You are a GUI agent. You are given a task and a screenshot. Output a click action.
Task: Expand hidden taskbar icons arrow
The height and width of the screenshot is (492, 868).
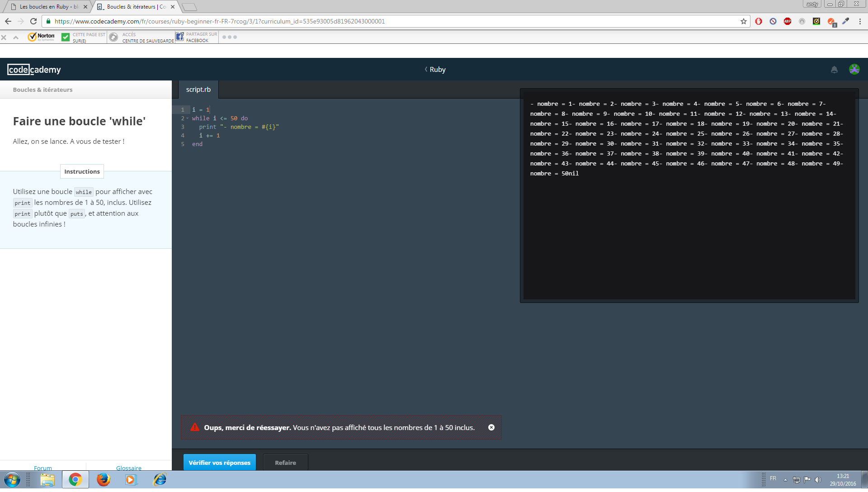pyautogui.click(x=785, y=479)
